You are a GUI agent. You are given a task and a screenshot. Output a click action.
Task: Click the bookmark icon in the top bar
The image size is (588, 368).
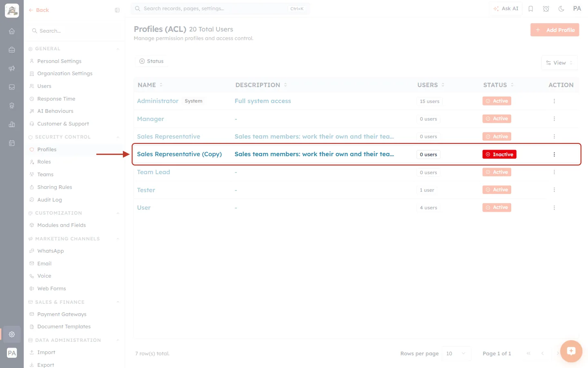pos(531,9)
